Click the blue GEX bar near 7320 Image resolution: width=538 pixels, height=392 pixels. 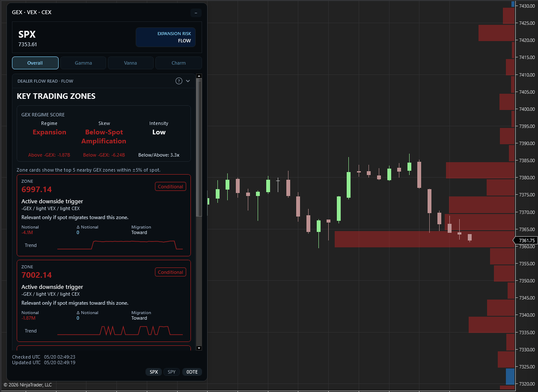click(510, 377)
